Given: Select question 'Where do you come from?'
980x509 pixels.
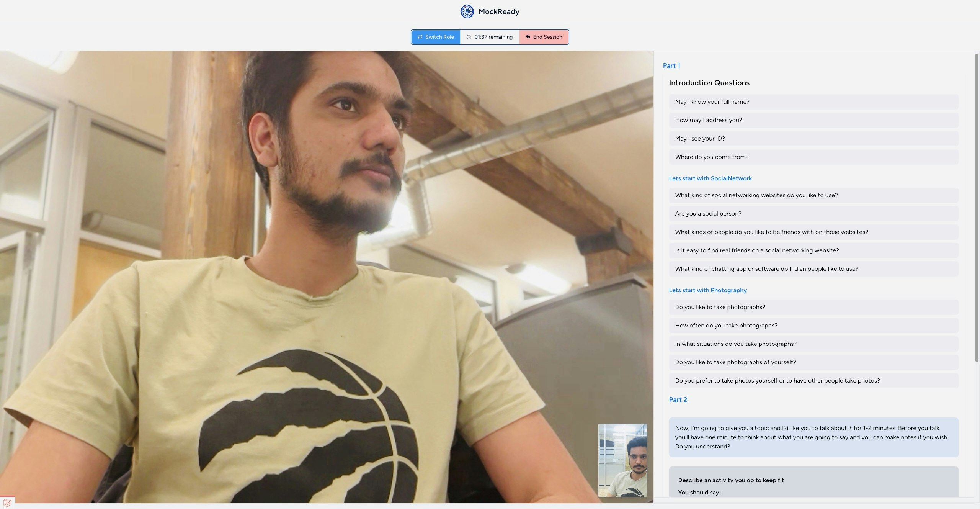Looking at the screenshot, I should coord(813,157).
